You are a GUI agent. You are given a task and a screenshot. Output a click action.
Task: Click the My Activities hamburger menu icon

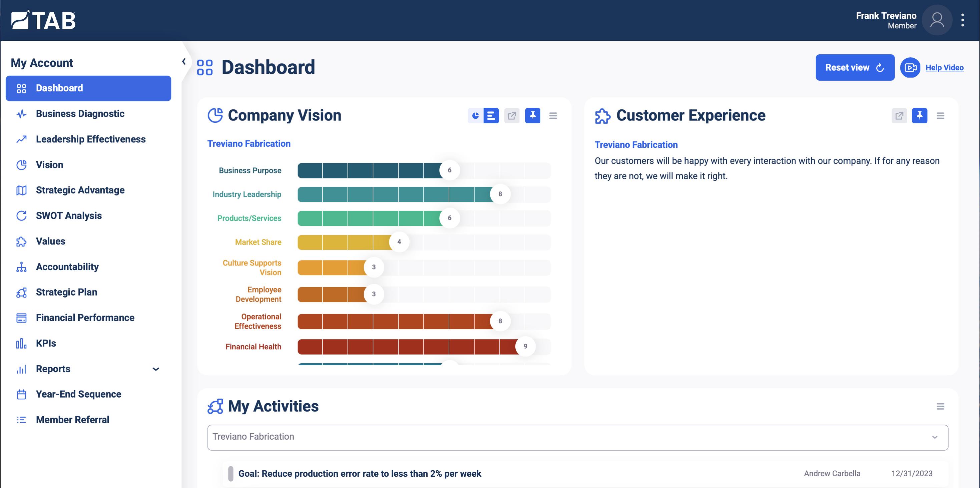tap(940, 407)
